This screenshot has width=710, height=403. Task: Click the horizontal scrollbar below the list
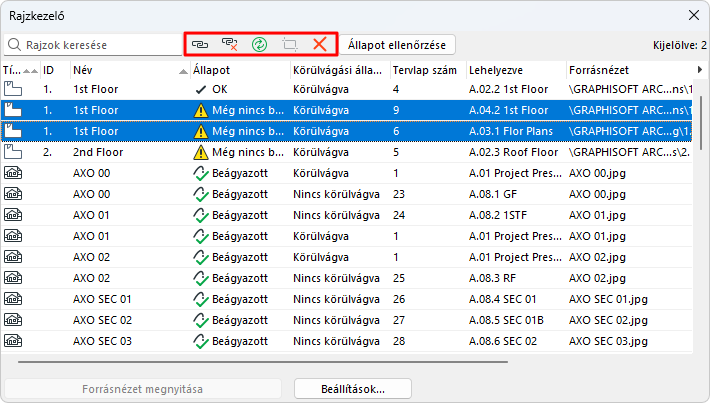coord(263,362)
